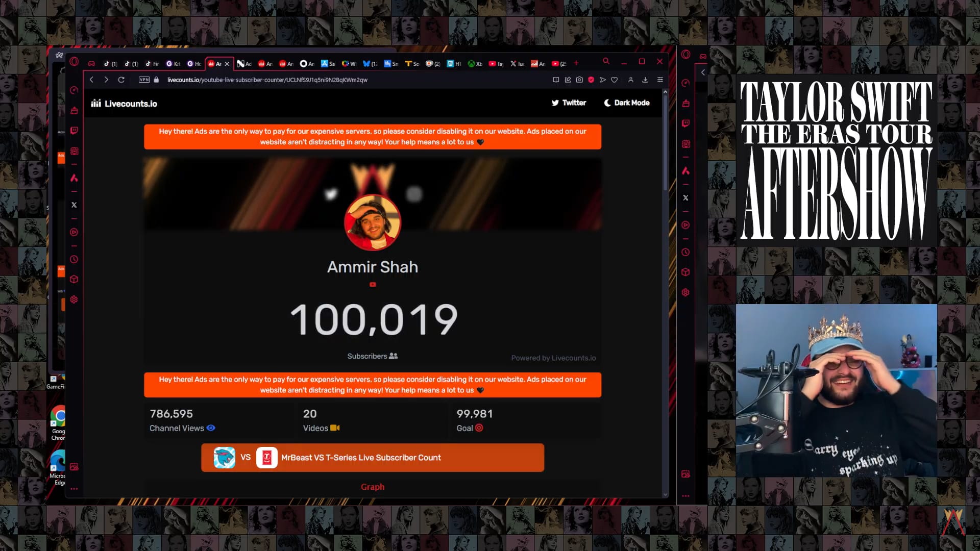980x551 pixels.
Task: Open Twitch panel in front window sidebar
Action: point(74,131)
